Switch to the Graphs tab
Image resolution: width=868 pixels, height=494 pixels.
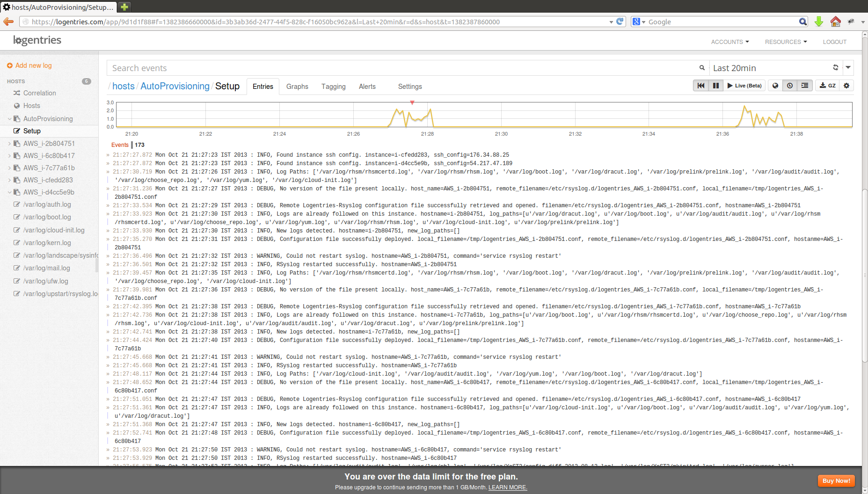(x=297, y=87)
